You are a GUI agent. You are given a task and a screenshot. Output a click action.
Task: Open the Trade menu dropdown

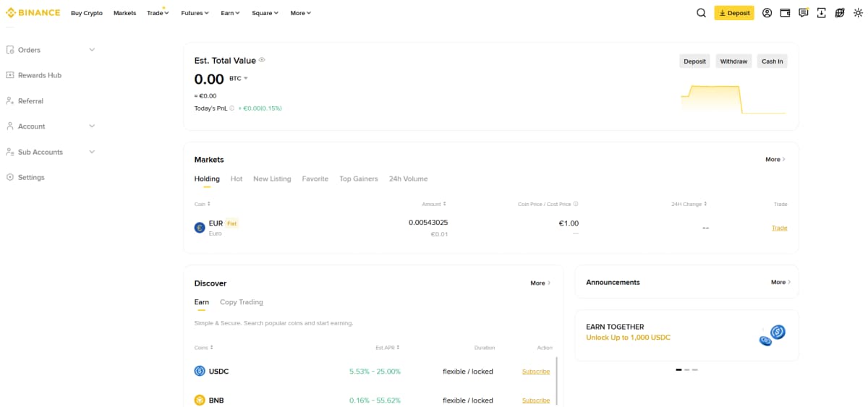158,13
